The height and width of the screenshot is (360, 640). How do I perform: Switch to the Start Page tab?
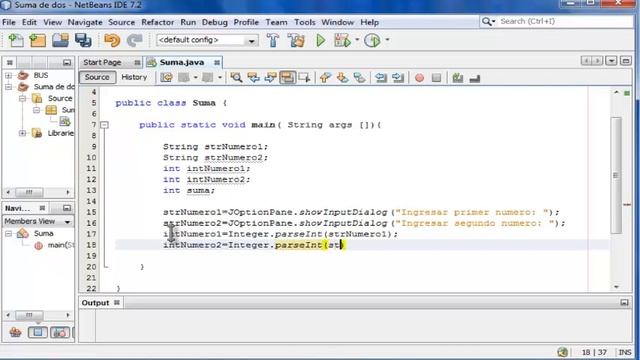102,62
